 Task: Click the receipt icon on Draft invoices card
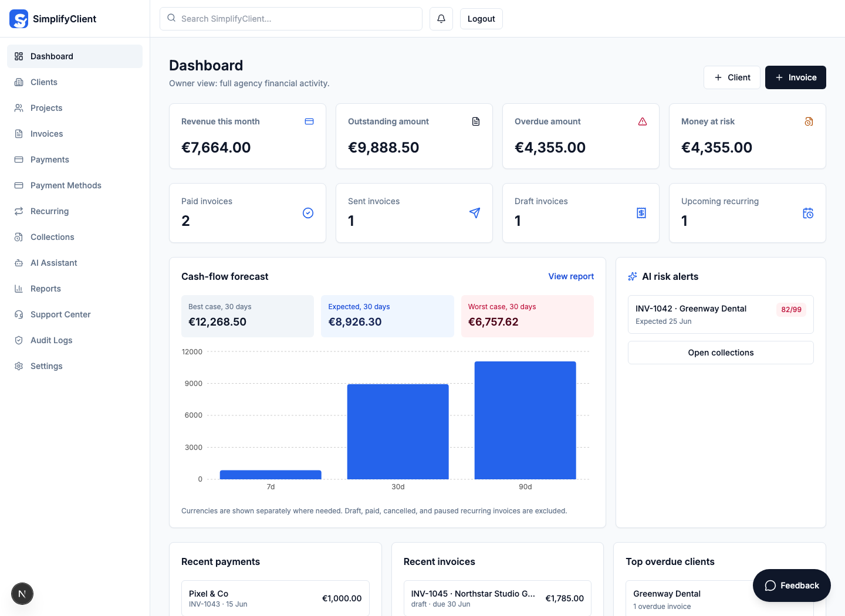(641, 213)
